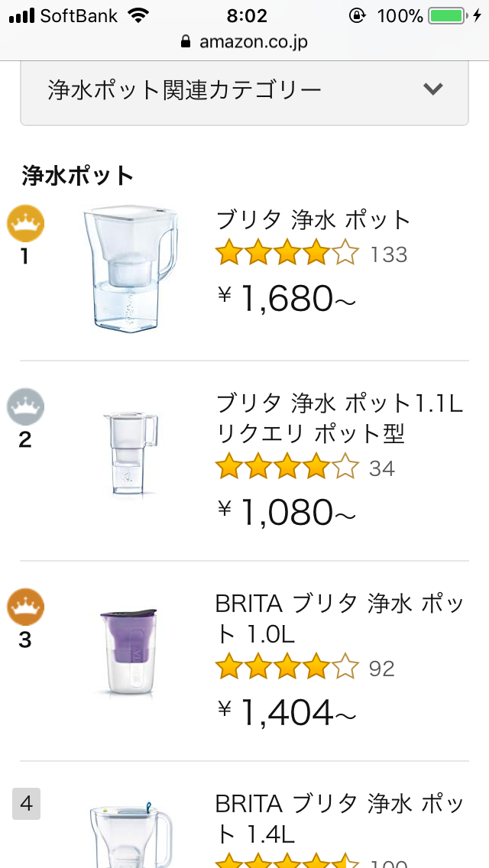Tap the amazon.co.jp address bar
This screenshot has width=489, height=868.
[244, 41]
